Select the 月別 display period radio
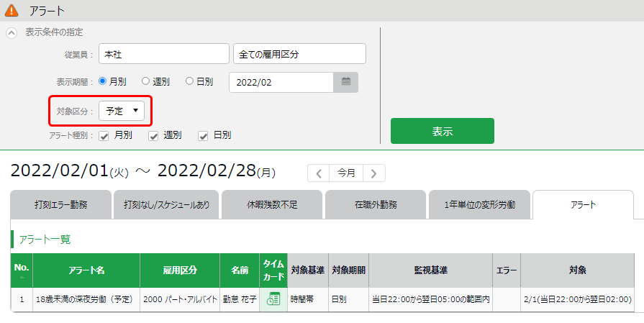Image resolution: width=644 pixels, height=323 pixels. click(x=102, y=81)
